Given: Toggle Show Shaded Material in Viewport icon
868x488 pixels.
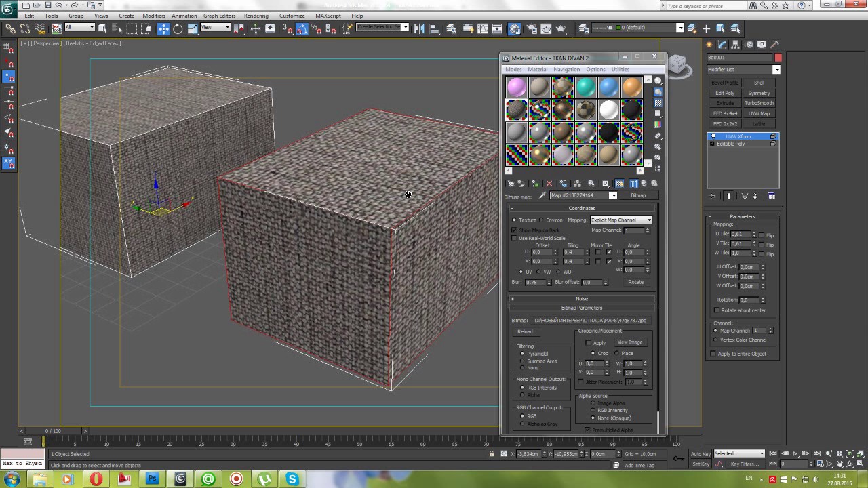Looking at the screenshot, I should (620, 184).
